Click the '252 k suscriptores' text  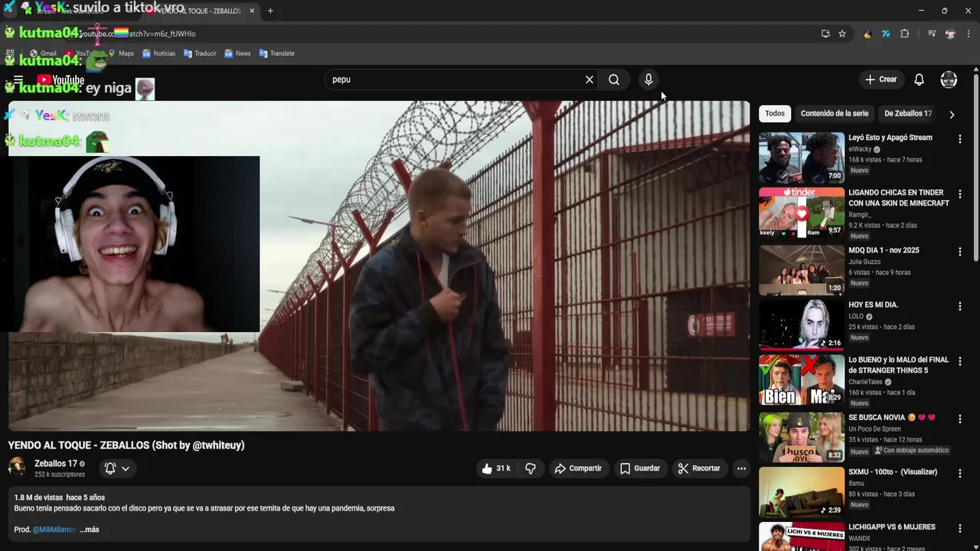point(60,474)
